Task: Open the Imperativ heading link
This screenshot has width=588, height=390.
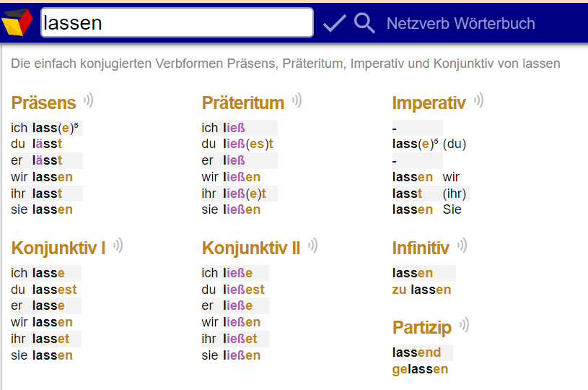Action: pos(429,103)
